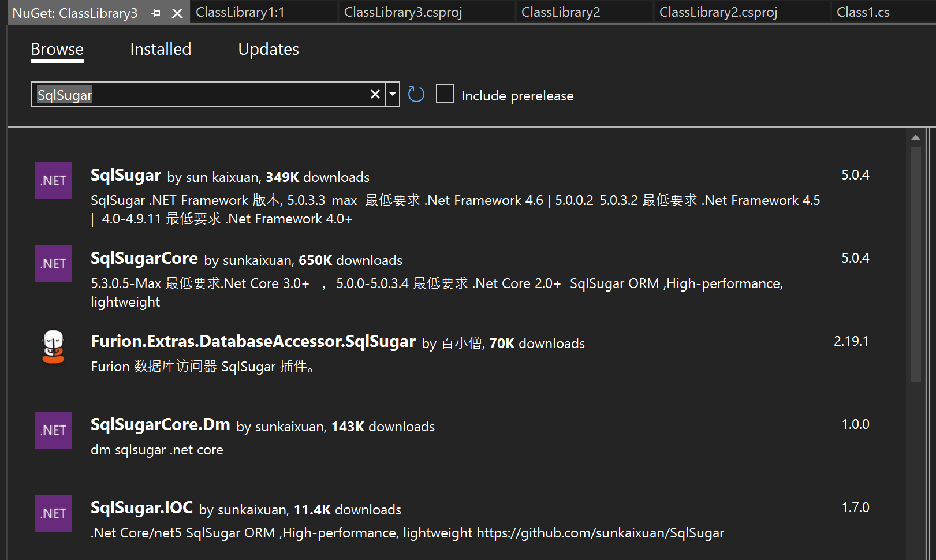Click the SqlSugarCore package .NET icon
The width and height of the screenshot is (936, 560).
coord(53,264)
